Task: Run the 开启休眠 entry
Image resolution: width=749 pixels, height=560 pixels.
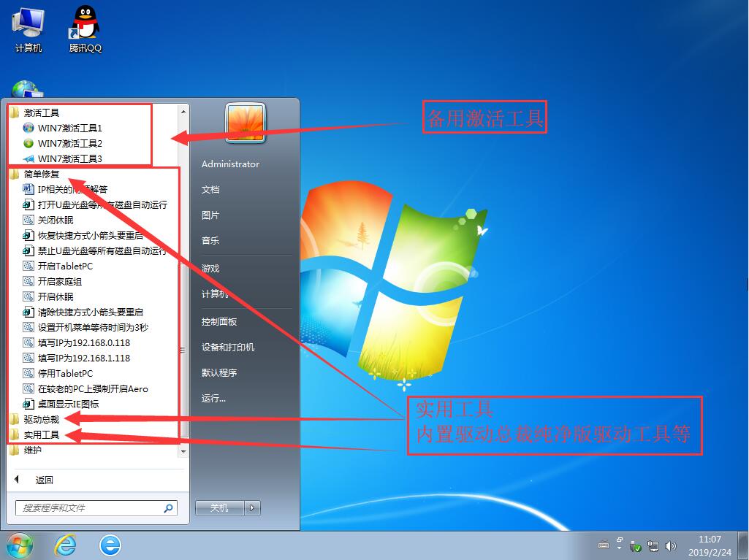Action: [x=48, y=296]
